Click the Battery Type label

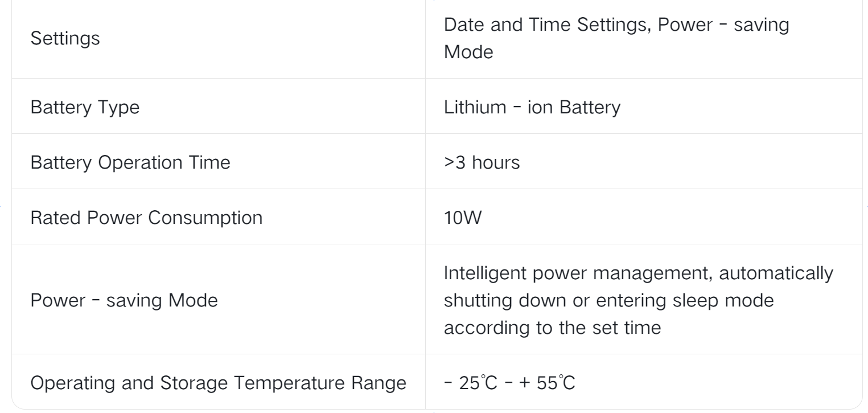tap(85, 107)
